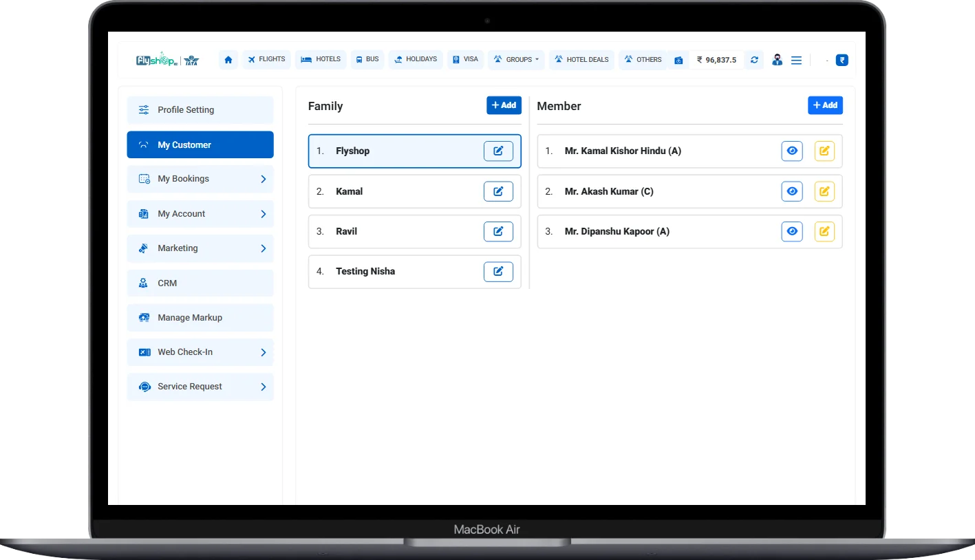Edit the Testing Nisha family entry

[x=498, y=272]
